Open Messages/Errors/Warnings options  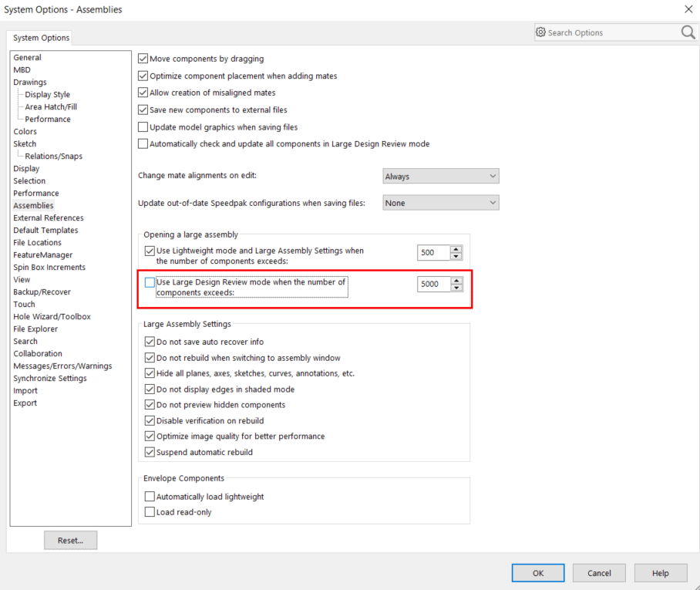62,366
